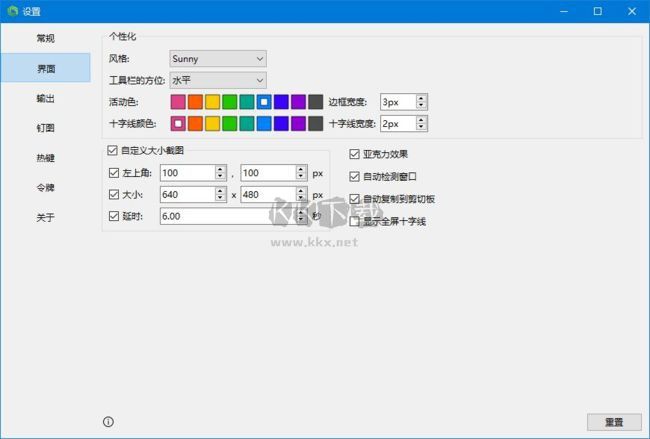Open the 风格 Sunny dropdown
Image resolution: width=650 pixels, height=439 pixels.
tap(218, 59)
